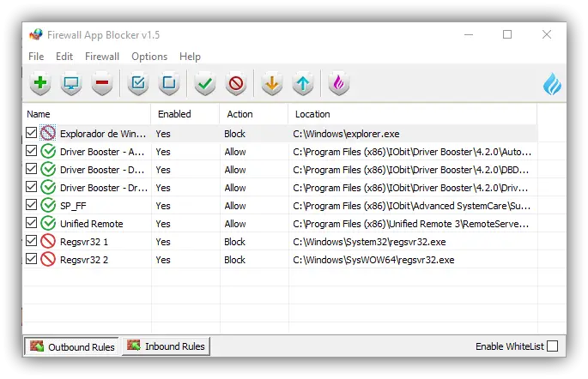
Task: Click the allow status icon of Driver Booster - D...
Action: tap(48, 169)
